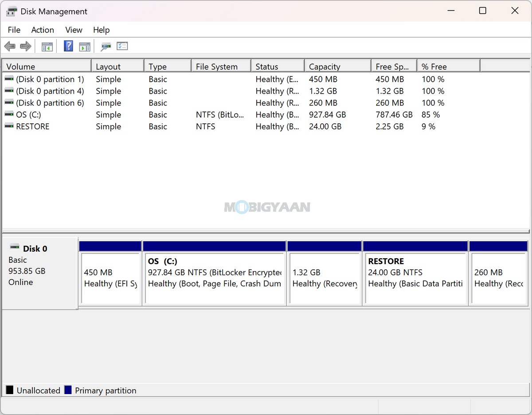
Task: Select the Disk 0 label panel
Action: pos(39,273)
